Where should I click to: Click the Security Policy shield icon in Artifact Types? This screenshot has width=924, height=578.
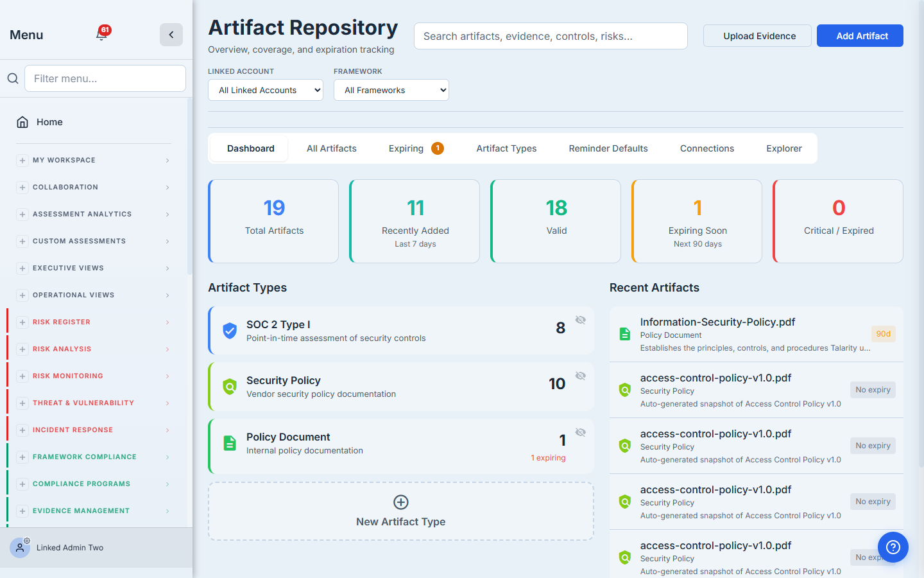[230, 387]
